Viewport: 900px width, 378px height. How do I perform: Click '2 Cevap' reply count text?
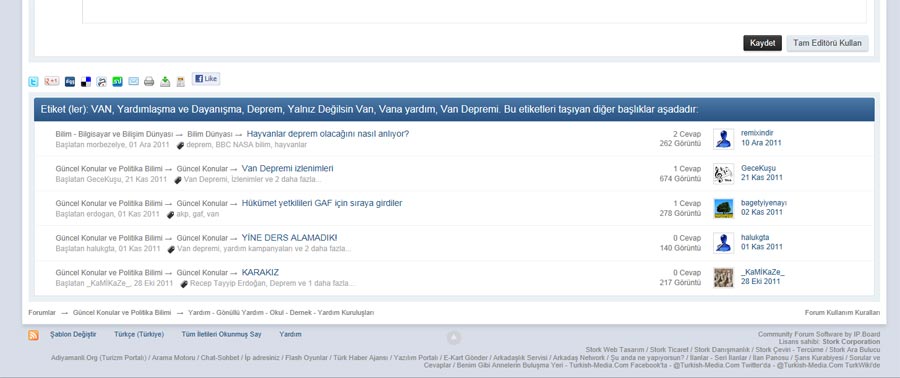pos(687,134)
